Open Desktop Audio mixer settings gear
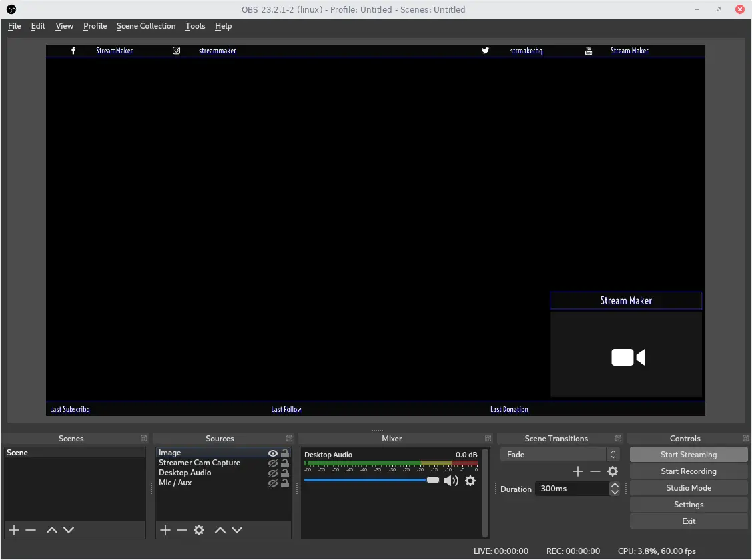This screenshot has height=560, width=752. 470,481
